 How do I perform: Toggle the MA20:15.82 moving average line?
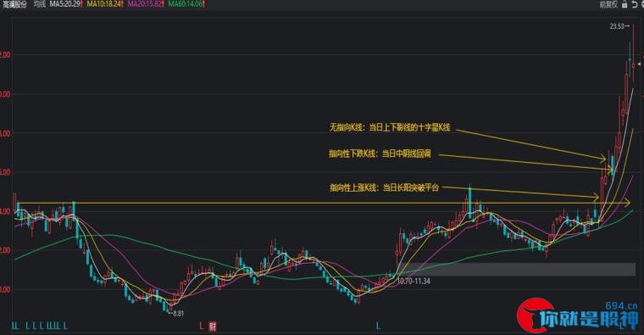coord(146,4)
